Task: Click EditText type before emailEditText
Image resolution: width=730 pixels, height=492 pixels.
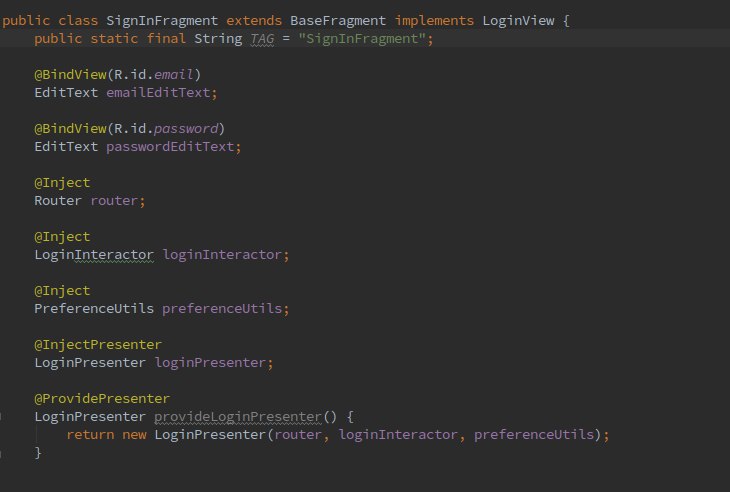Action: point(66,93)
